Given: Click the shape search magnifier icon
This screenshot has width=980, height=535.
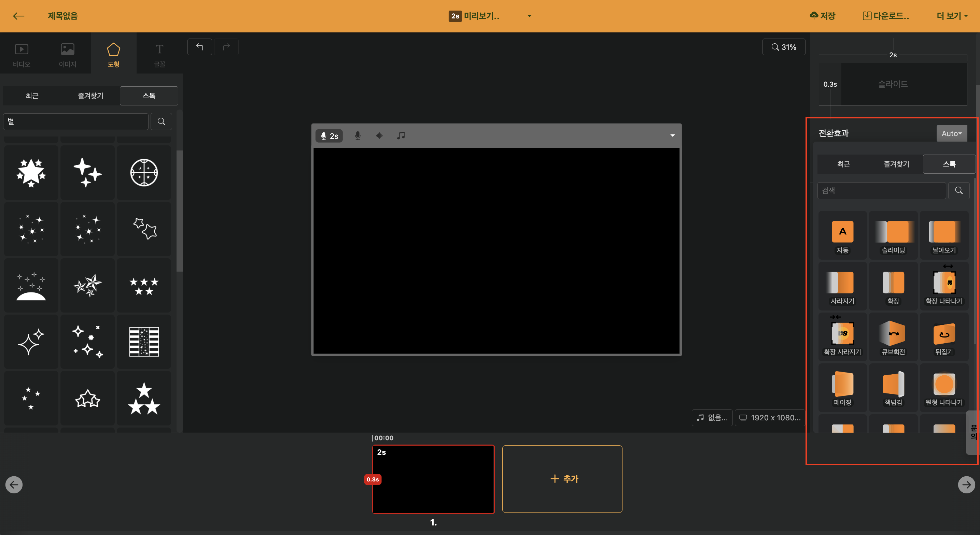Looking at the screenshot, I should coord(161,122).
